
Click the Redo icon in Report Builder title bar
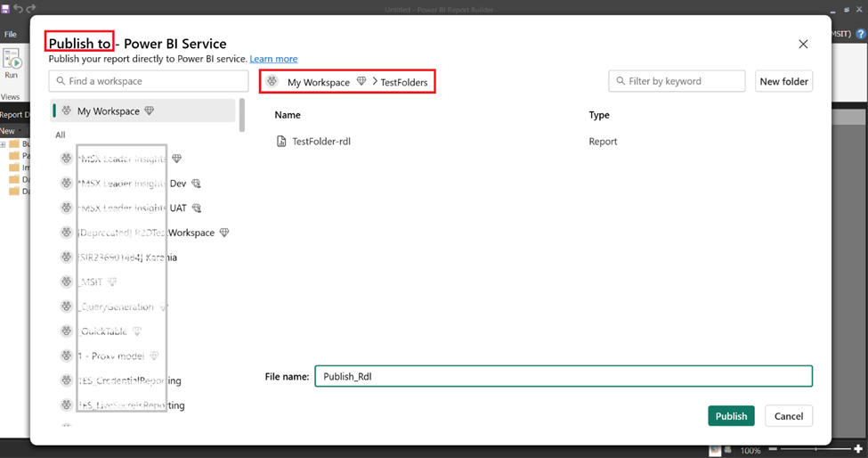31,8
